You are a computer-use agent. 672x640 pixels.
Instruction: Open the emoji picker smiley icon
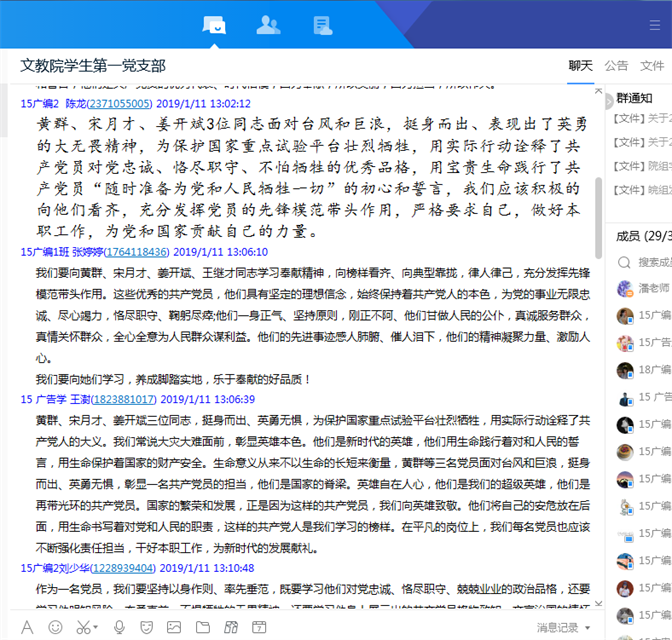[x=55, y=627]
